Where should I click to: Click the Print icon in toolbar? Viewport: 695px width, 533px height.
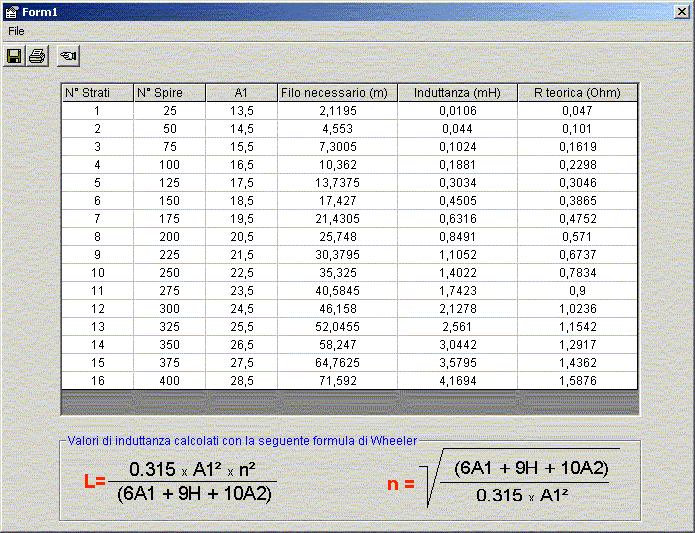pyautogui.click(x=37, y=56)
